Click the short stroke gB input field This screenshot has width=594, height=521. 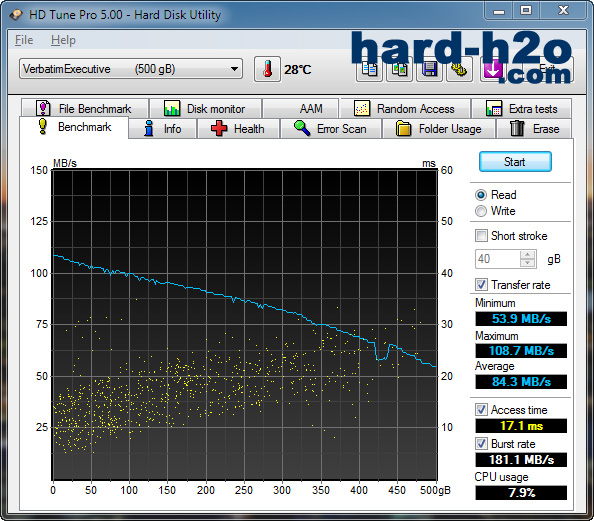point(498,259)
